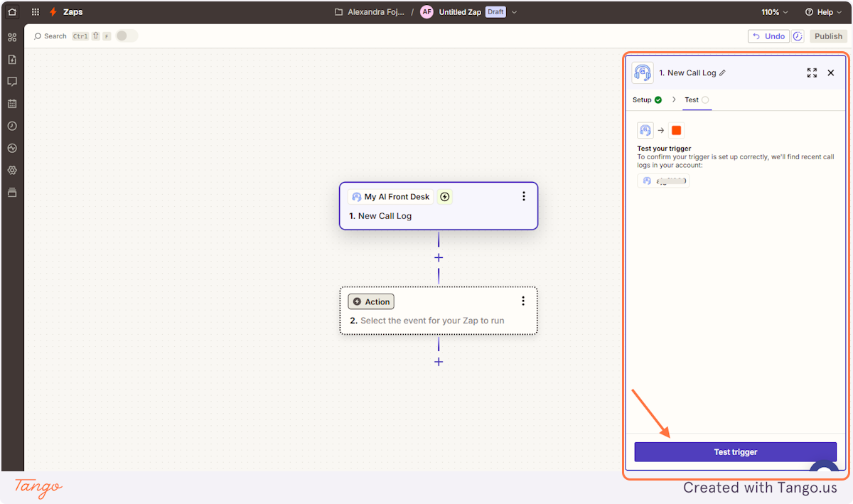Select the step 2 event placeholder text
Image resolution: width=853 pixels, height=504 pixels.
click(432, 321)
